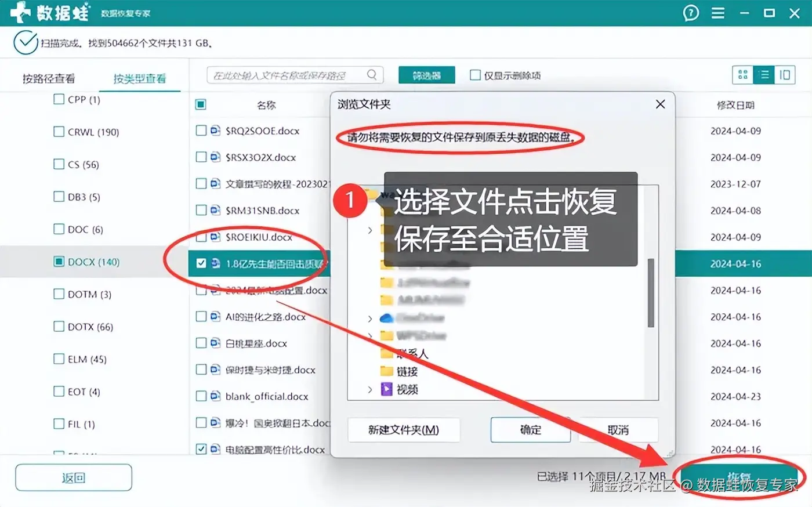Expand the OneDrive node in folder tree
The height and width of the screenshot is (507, 812).
click(x=370, y=318)
